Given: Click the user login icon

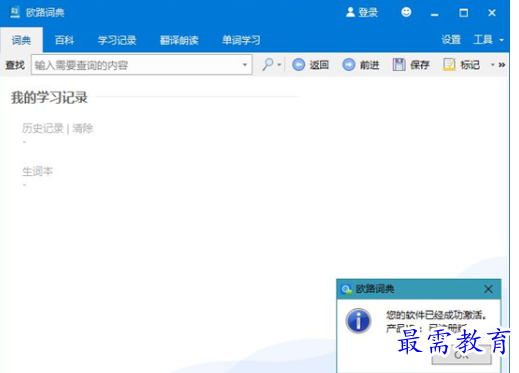Looking at the screenshot, I should coord(350,12).
